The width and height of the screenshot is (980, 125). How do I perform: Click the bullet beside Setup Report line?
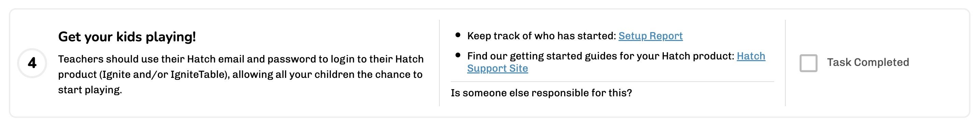458,35
